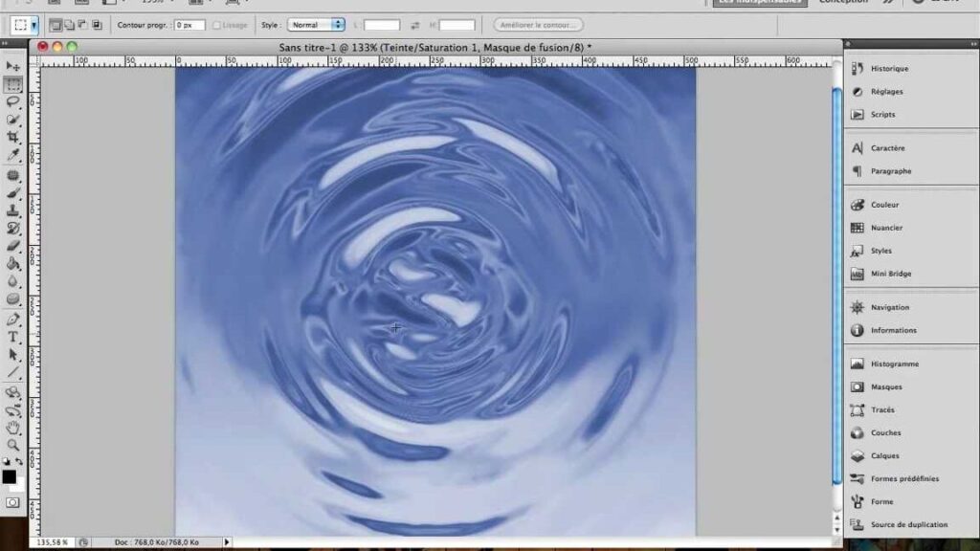Select the Crop tool
This screenshot has height=551, width=980.
[x=12, y=137]
